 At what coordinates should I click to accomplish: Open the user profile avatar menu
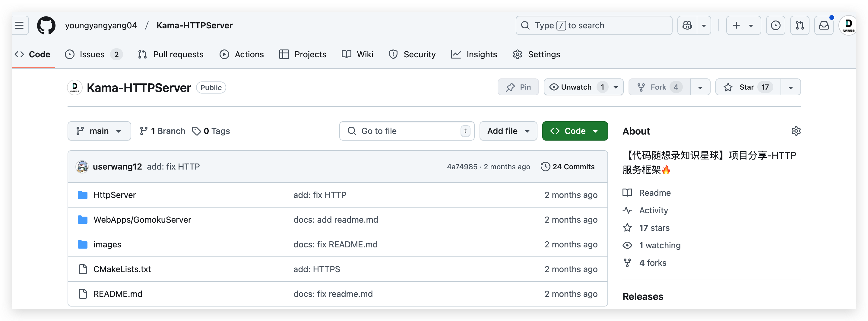(848, 25)
